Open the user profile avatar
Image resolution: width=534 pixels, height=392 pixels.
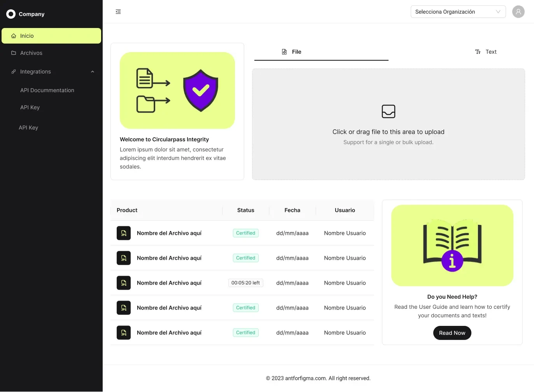point(518,12)
